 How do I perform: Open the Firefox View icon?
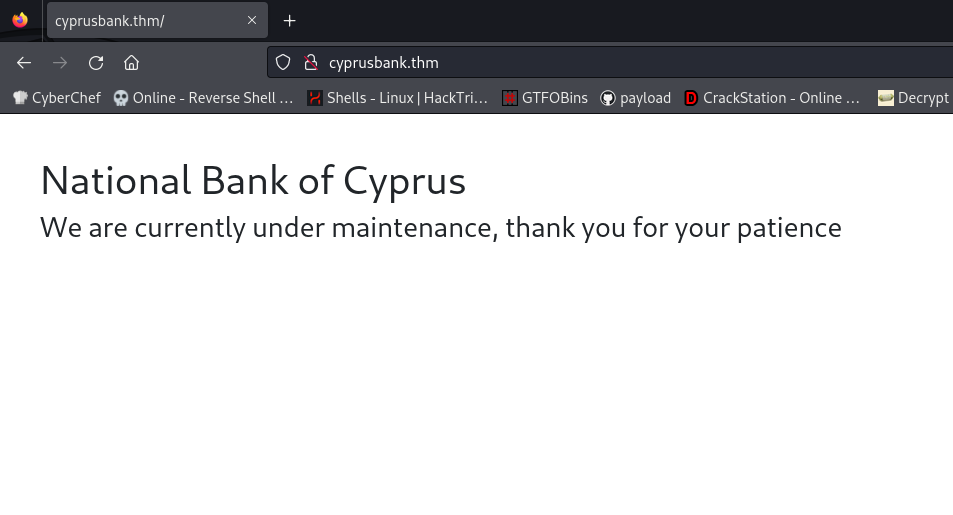20,20
